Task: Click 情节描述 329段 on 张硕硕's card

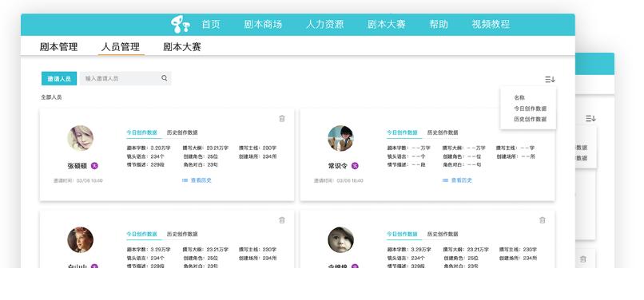Action: tap(145, 164)
